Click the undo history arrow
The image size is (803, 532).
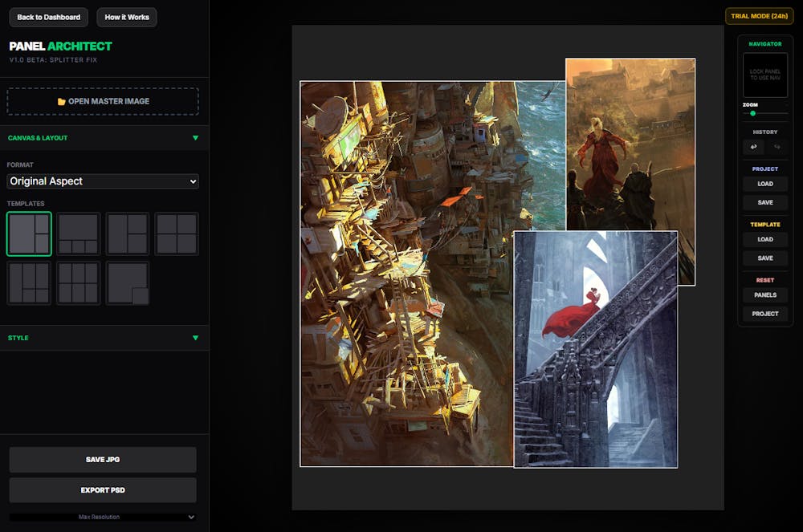753,147
